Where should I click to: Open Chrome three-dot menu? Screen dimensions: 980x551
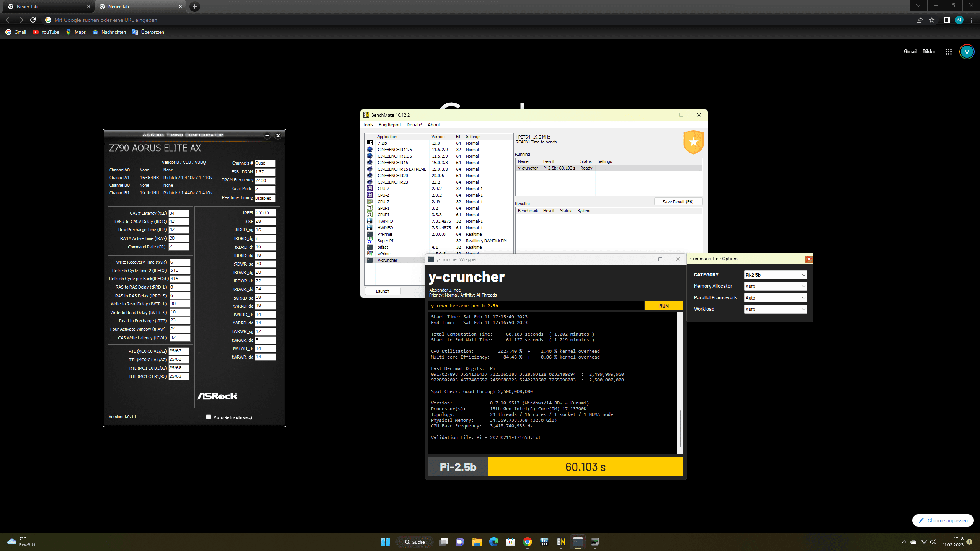(972, 20)
